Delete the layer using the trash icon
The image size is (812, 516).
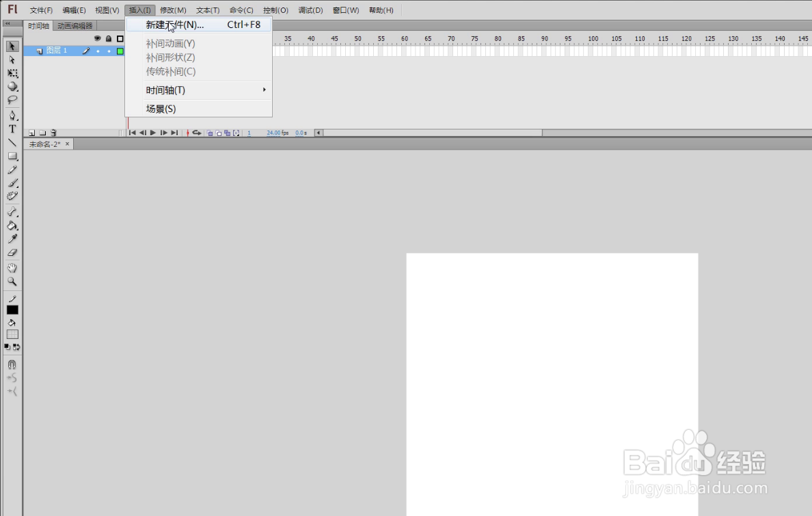(x=54, y=133)
